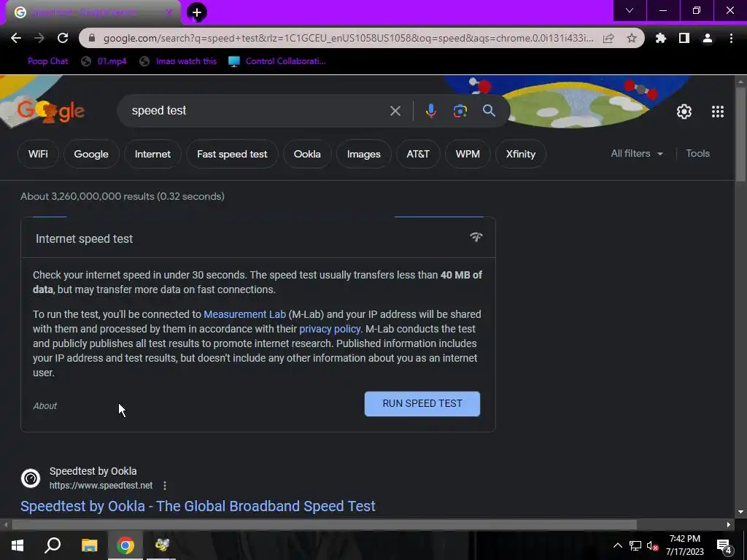
Task: Open options dots beside speedtest.net URL
Action: tap(165, 485)
